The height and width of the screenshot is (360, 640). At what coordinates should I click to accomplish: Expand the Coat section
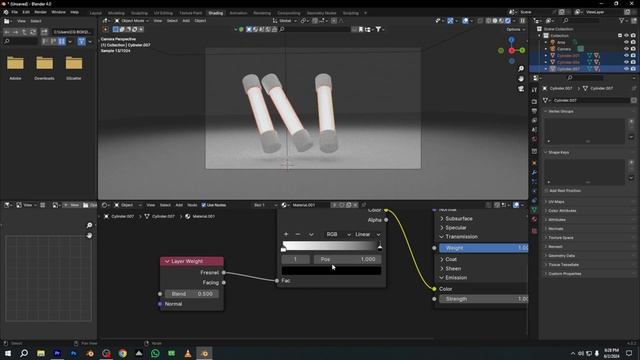[448, 259]
